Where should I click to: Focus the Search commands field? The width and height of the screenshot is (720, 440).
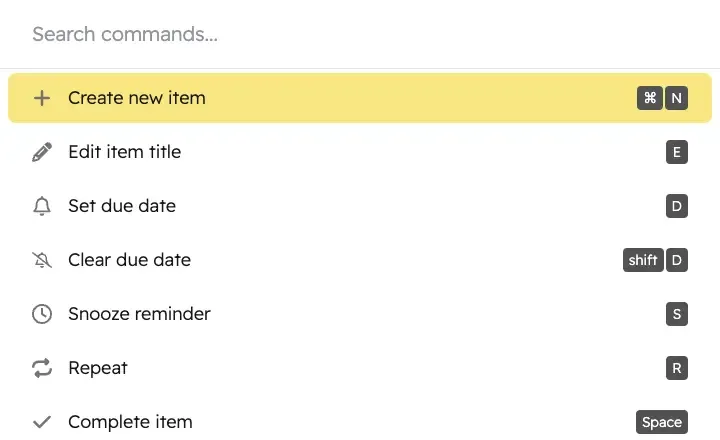(x=360, y=34)
